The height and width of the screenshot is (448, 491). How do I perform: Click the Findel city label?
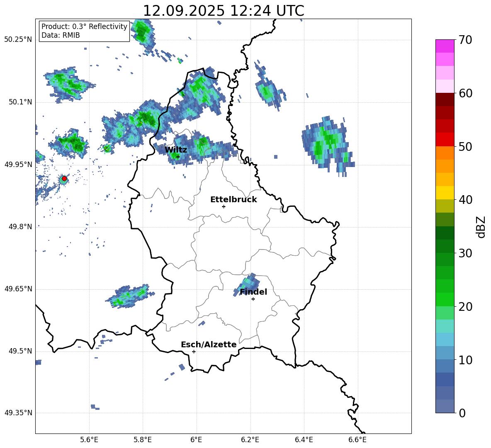pos(253,292)
